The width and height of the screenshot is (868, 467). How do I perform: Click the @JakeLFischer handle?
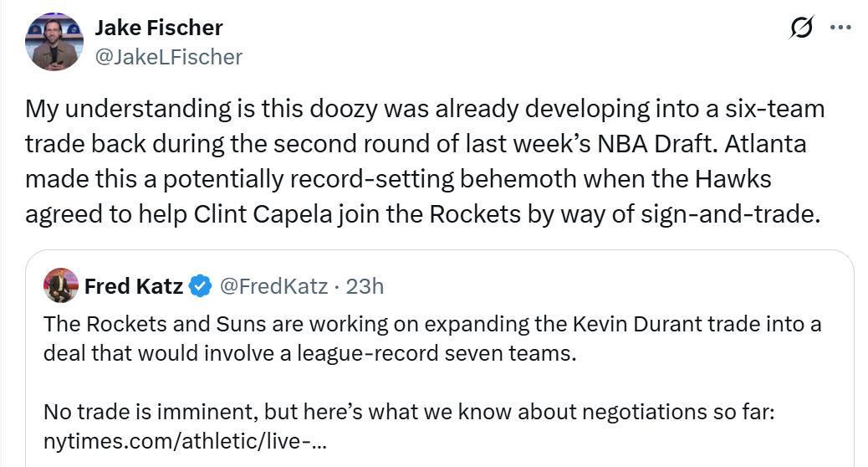[168, 57]
